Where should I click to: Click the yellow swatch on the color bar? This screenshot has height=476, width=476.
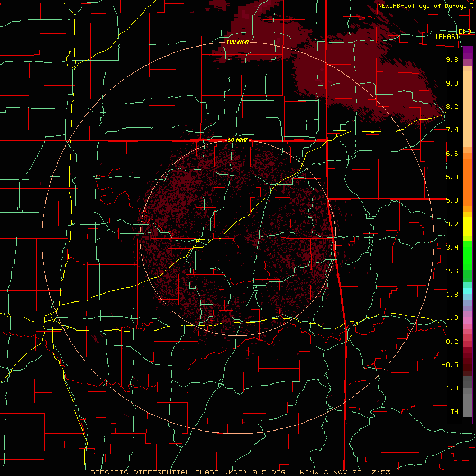(x=467, y=226)
